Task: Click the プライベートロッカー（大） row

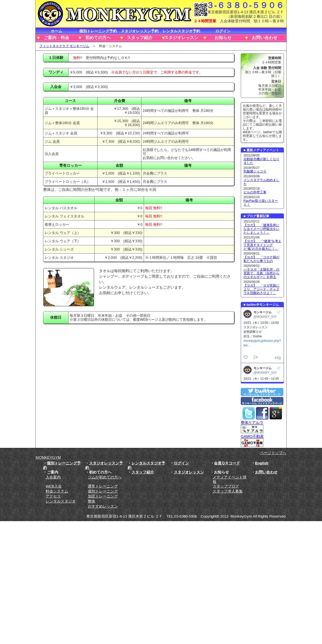Action: pyautogui.click(x=139, y=182)
